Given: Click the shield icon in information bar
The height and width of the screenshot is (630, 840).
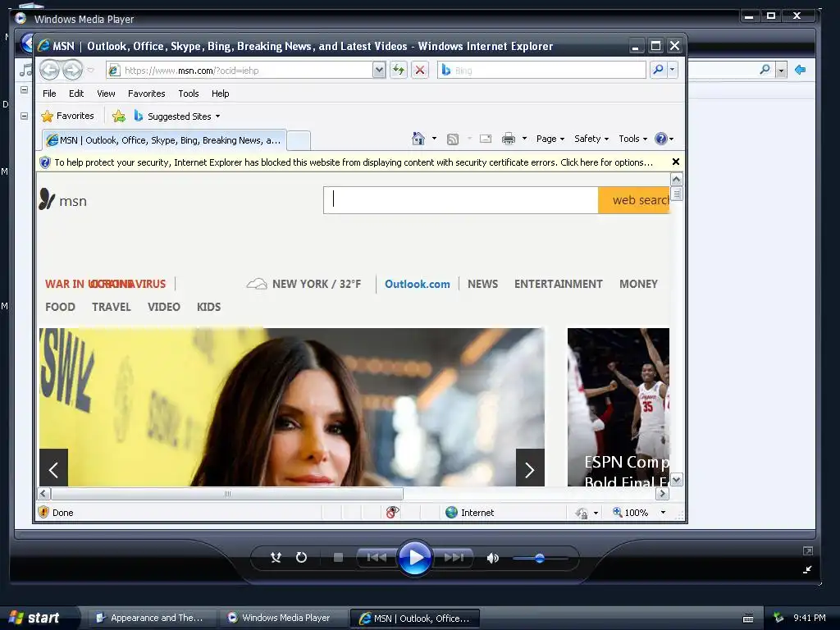Looking at the screenshot, I should pyautogui.click(x=45, y=162).
